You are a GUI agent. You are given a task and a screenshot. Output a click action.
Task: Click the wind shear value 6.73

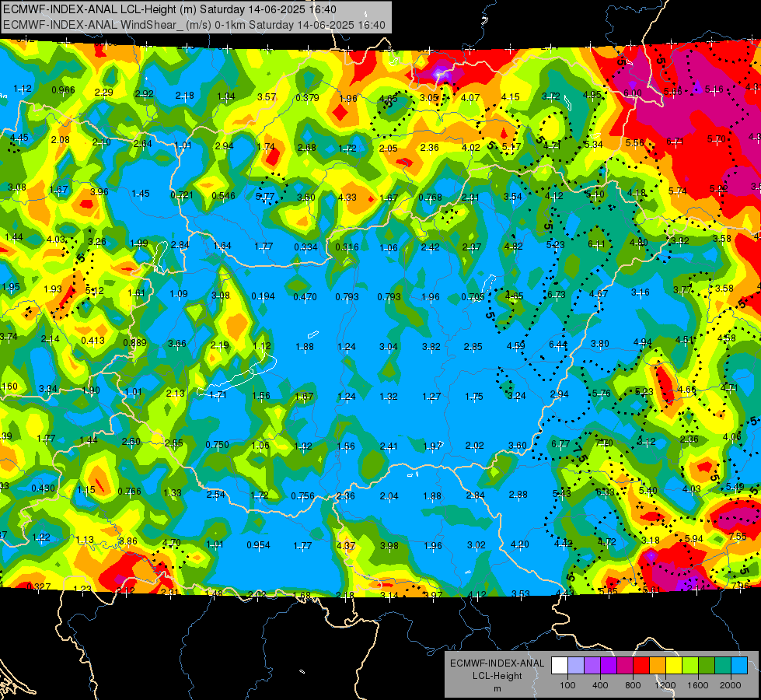557,294
